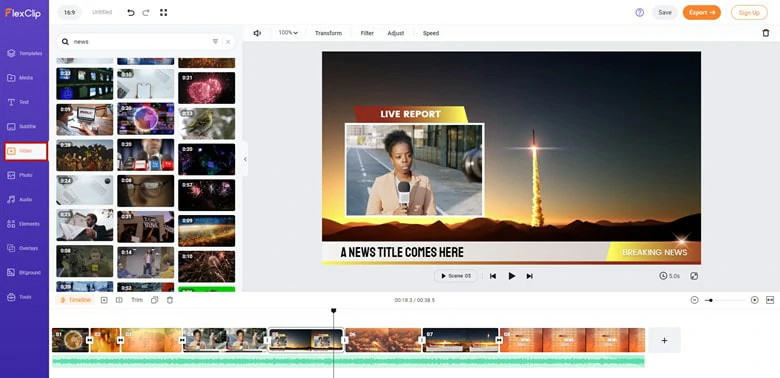Open transition between scenes 01 and 02
The width and height of the screenshot is (780, 378).
pyautogui.click(x=90, y=340)
